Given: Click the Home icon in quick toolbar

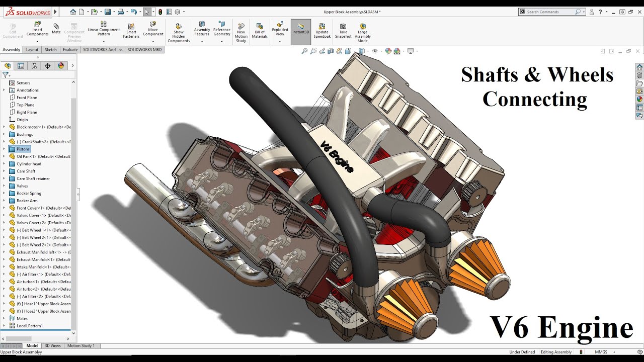Looking at the screenshot, I should (x=73, y=12).
